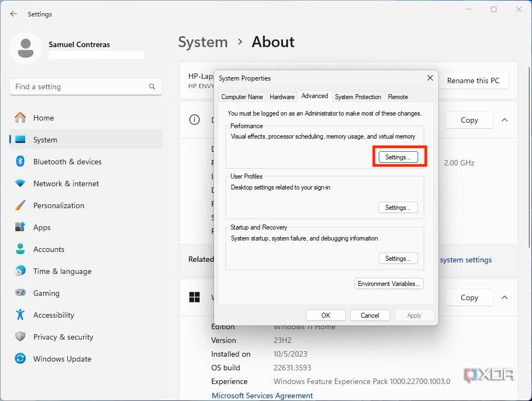
Task: Open Accounts settings
Action: click(x=86, y=249)
